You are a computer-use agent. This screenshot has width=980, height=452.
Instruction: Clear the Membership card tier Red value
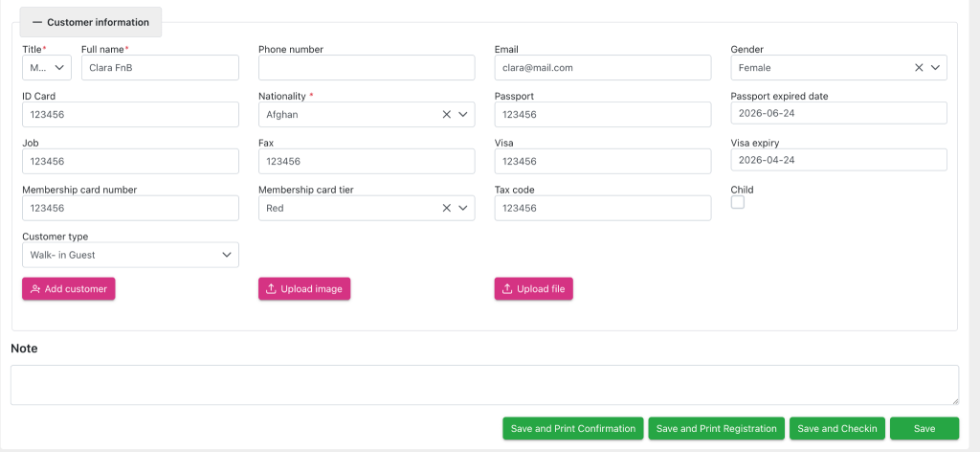click(x=447, y=208)
